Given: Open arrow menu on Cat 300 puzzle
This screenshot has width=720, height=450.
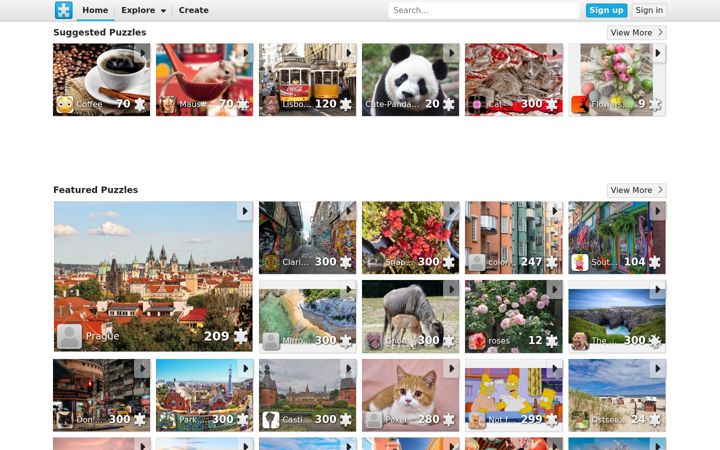Looking at the screenshot, I should 555,53.
